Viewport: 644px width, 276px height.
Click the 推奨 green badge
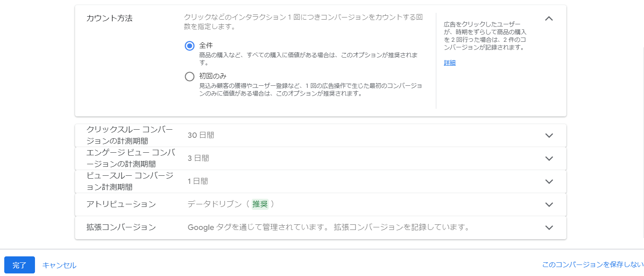coord(260,204)
